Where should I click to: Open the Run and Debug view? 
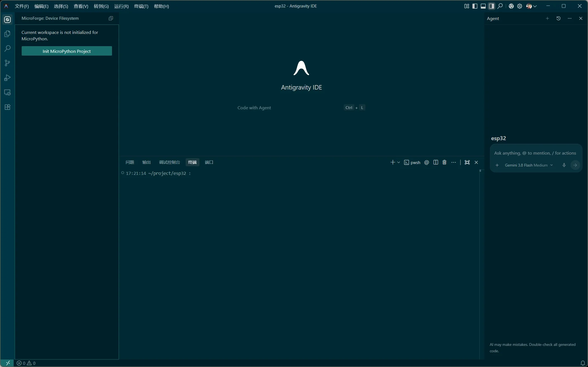[x=8, y=78]
